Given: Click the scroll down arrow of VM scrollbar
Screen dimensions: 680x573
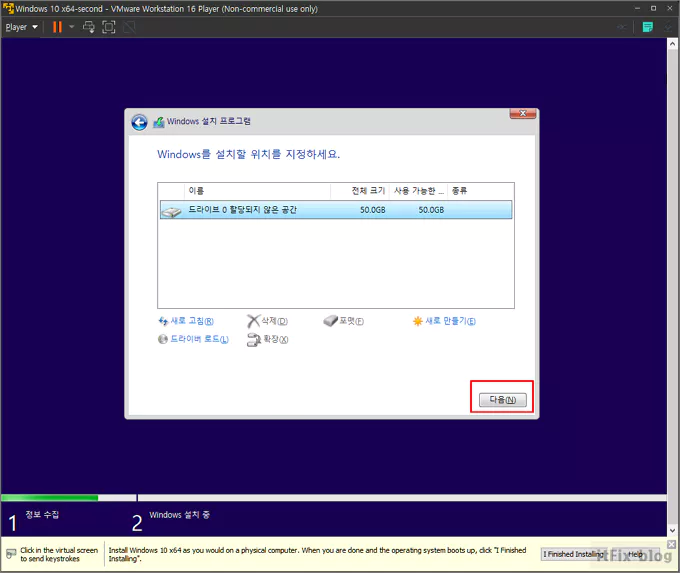Looking at the screenshot, I should pyautogui.click(x=672, y=530).
